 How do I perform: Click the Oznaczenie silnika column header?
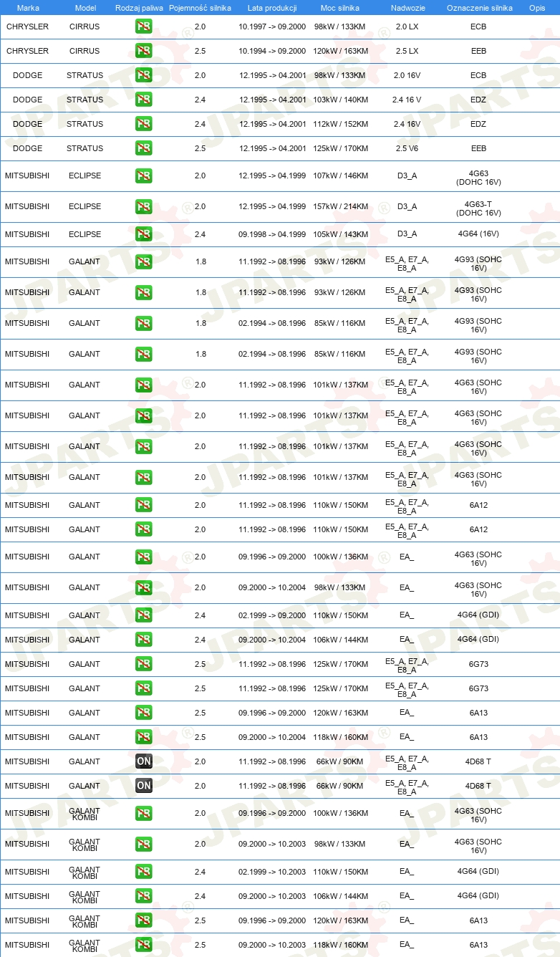click(x=479, y=8)
